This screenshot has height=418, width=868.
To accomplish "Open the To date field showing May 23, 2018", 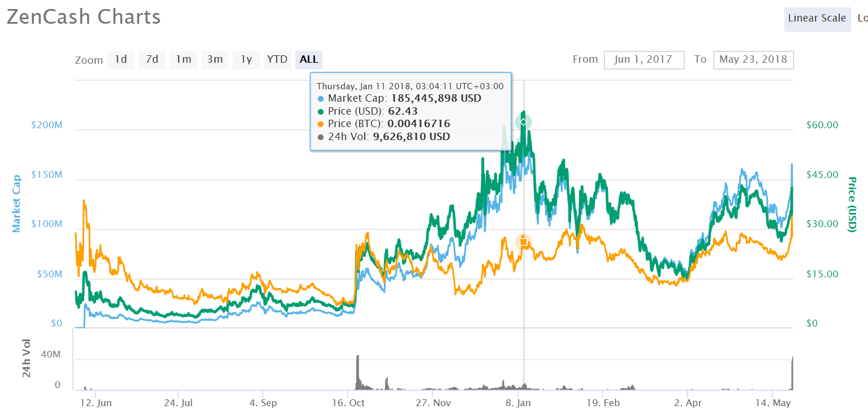I will click(753, 59).
